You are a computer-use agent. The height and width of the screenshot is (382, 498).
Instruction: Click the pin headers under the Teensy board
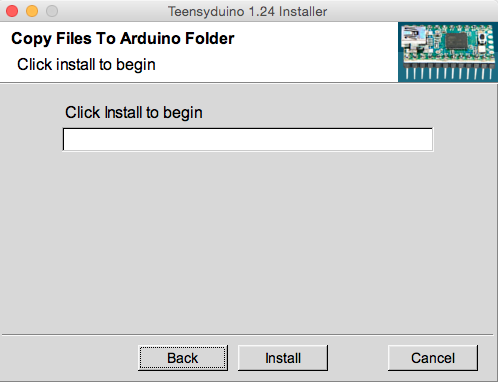[x=448, y=70]
